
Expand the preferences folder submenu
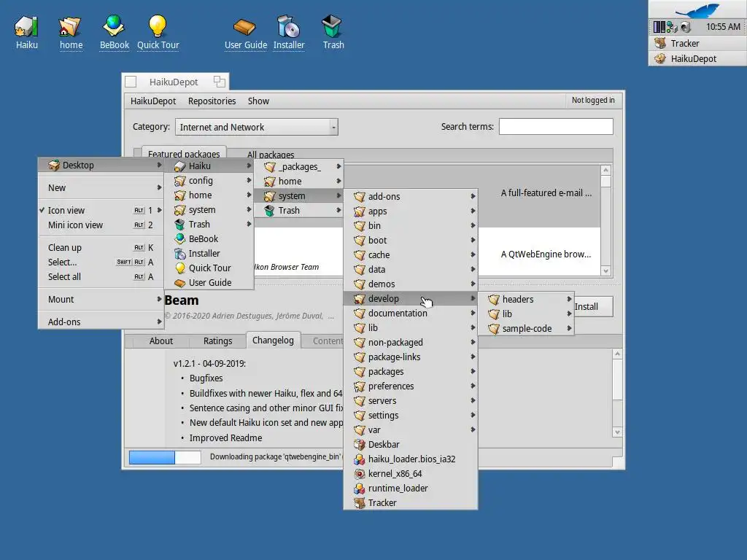pyautogui.click(x=410, y=386)
